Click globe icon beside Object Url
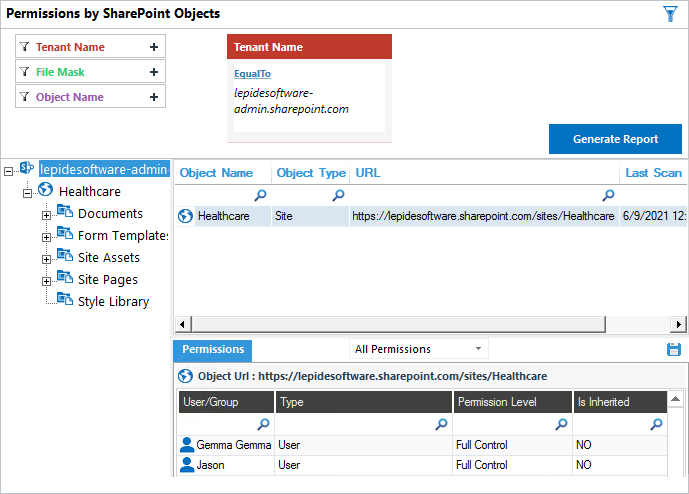Image resolution: width=689 pixels, height=494 pixels. point(185,376)
